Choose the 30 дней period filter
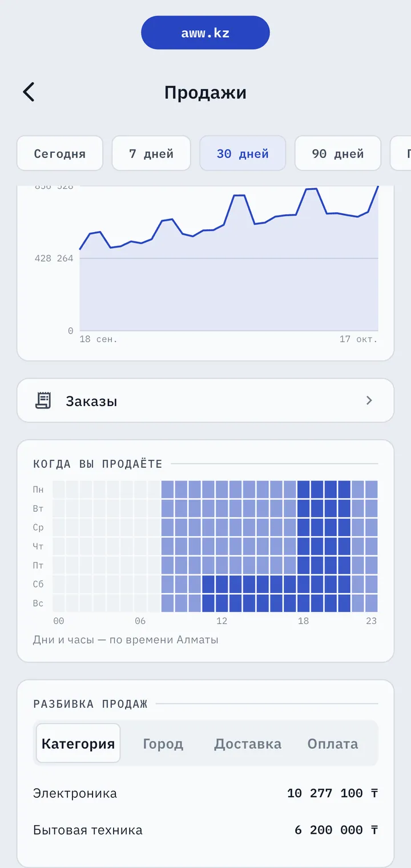 coord(243,153)
